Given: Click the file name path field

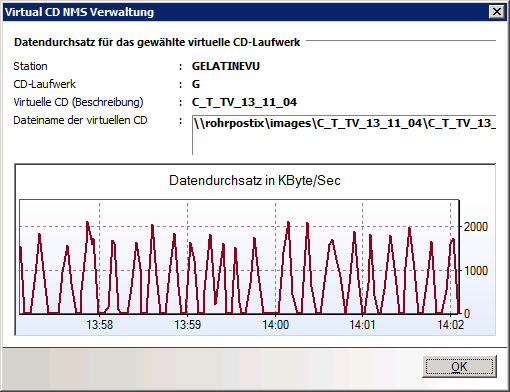Looking at the screenshot, I should point(344,135).
